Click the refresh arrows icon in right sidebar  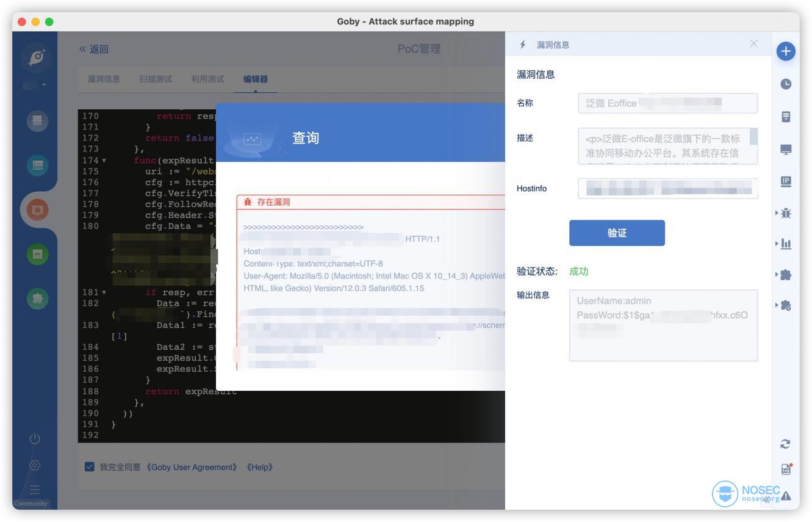pyautogui.click(x=786, y=444)
